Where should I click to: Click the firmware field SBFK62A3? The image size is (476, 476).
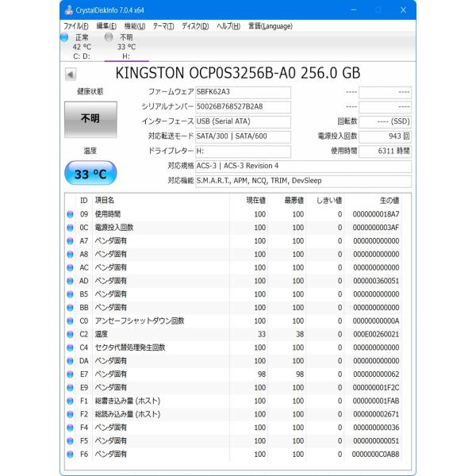[243, 92]
